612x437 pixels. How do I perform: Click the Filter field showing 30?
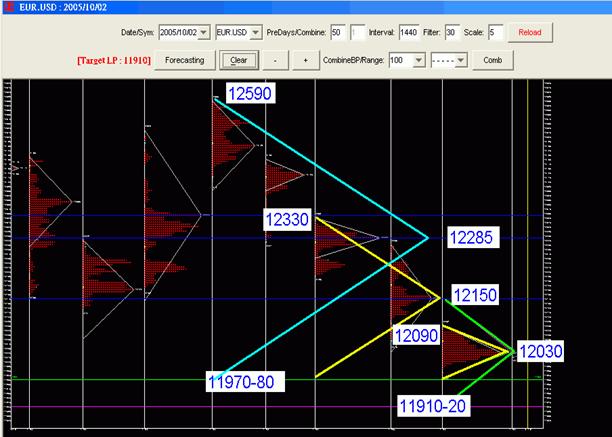coord(451,33)
